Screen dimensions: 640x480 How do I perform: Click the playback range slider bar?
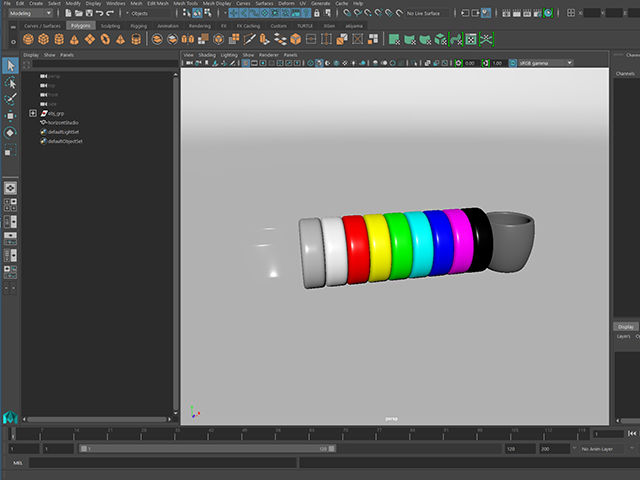point(207,449)
